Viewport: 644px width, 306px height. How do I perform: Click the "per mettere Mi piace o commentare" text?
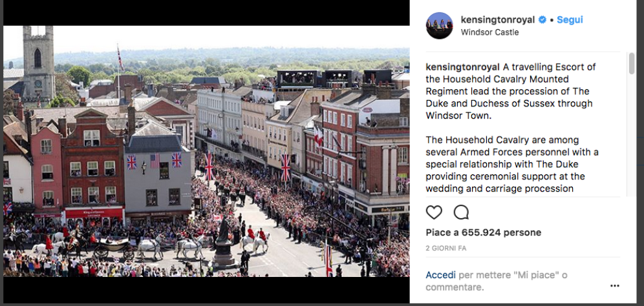click(x=497, y=281)
